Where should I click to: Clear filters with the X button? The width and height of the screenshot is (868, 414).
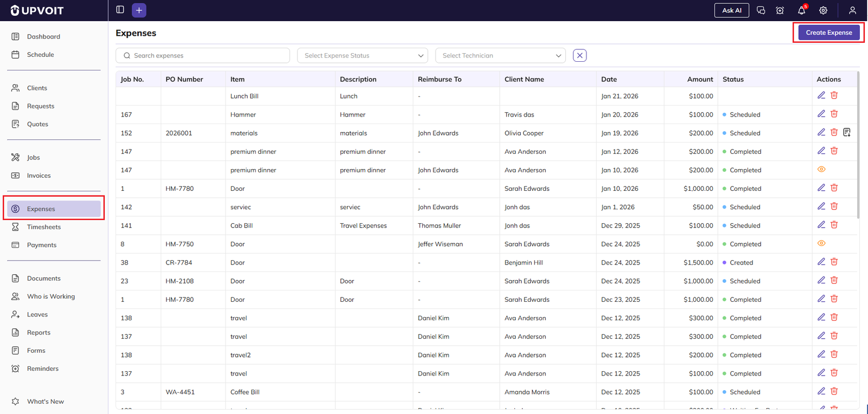pos(579,55)
